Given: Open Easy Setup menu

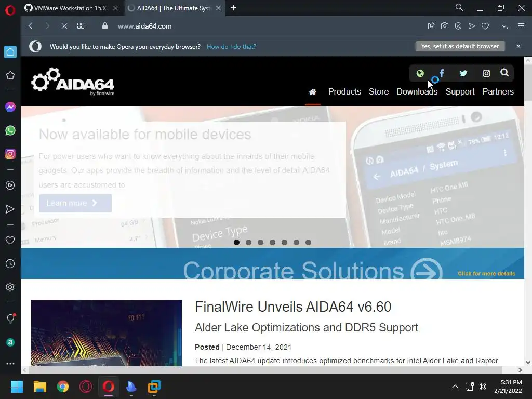Looking at the screenshot, I should (x=521, y=26).
